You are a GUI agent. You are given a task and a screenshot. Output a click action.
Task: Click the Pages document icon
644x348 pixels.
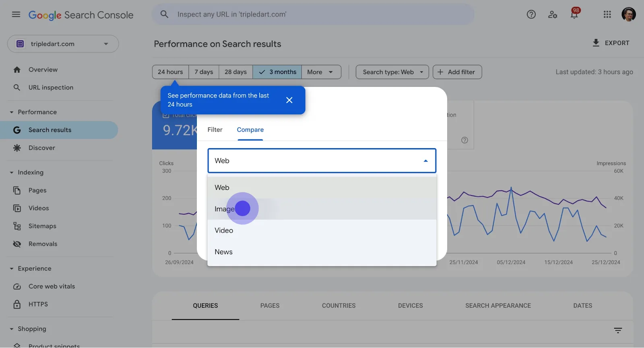[x=17, y=190]
